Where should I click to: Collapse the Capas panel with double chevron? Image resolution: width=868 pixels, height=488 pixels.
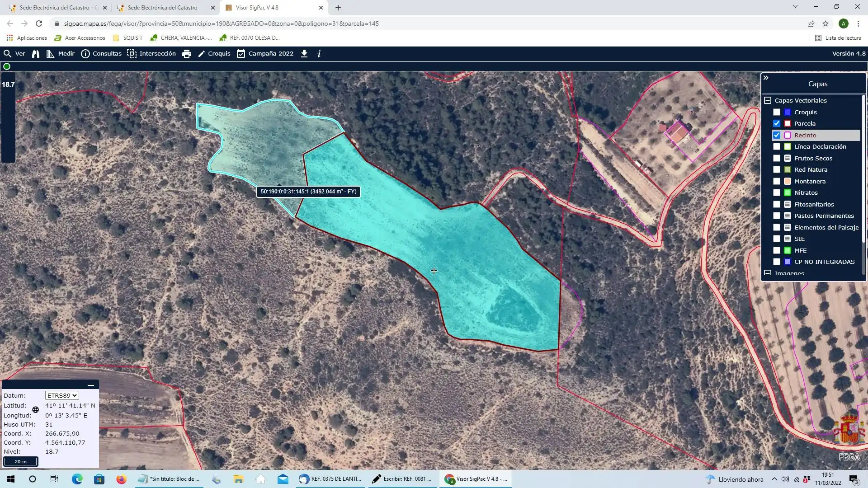[766, 78]
